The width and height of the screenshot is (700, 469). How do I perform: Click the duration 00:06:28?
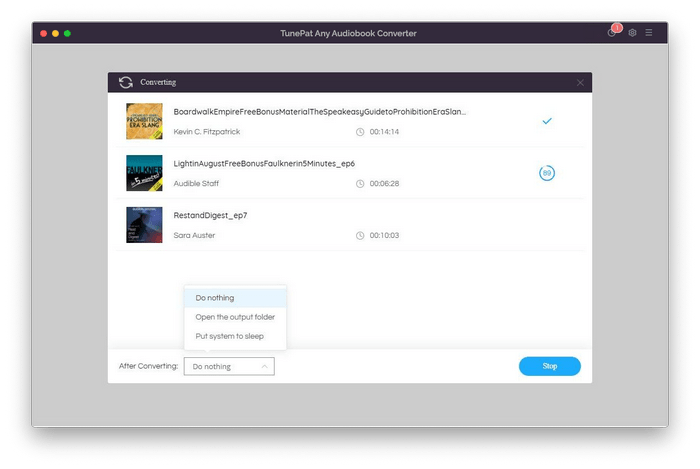coord(384,184)
